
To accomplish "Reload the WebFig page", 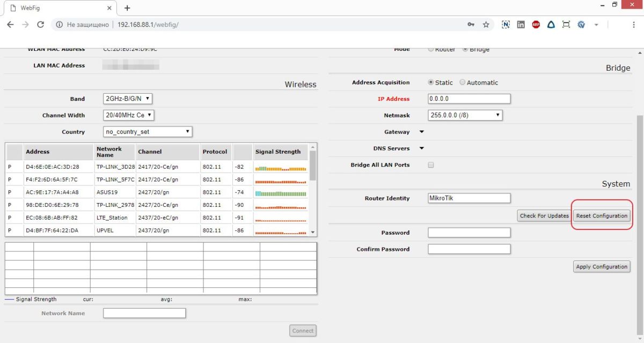I will pyautogui.click(x=40, y=25).
